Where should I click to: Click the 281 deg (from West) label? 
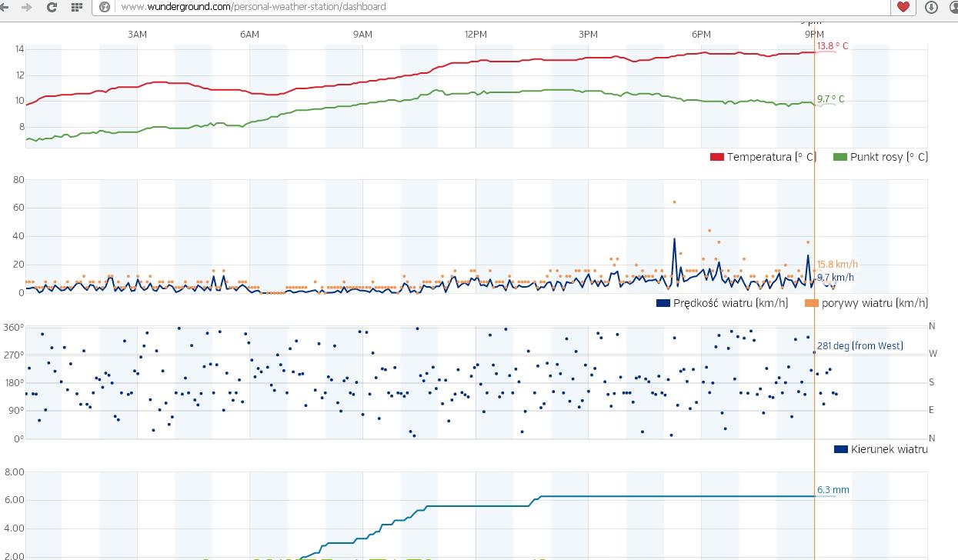(860, 346)
